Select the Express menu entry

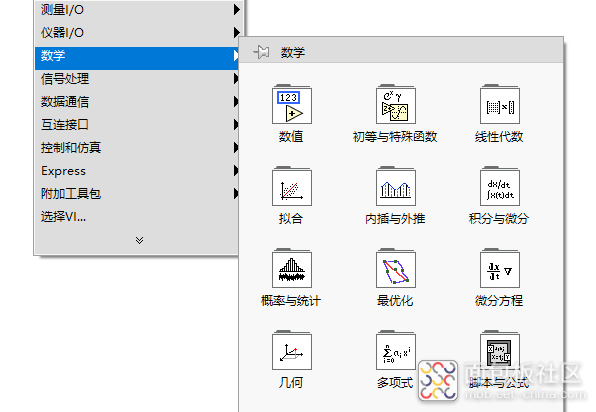click(137, 171)
